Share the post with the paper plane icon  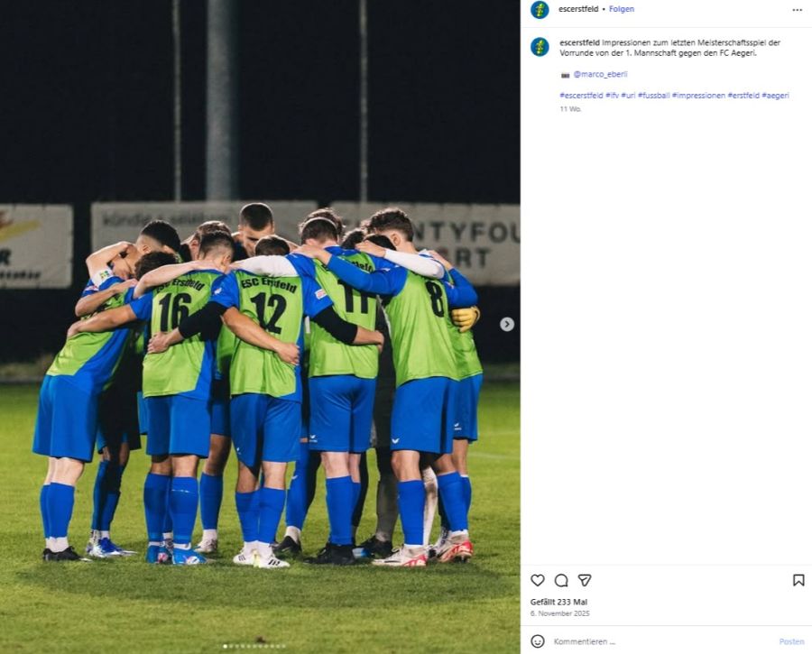pos(585,580)
